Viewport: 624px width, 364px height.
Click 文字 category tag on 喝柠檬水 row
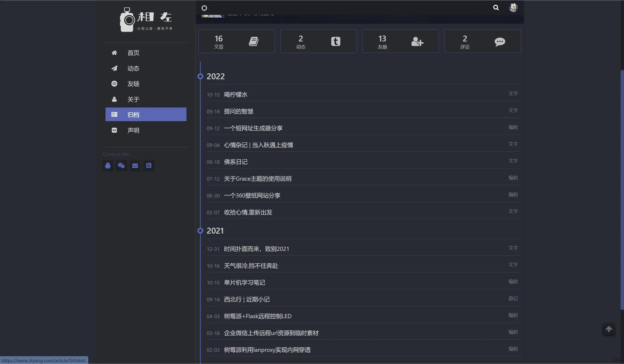[x=513, y=94]
